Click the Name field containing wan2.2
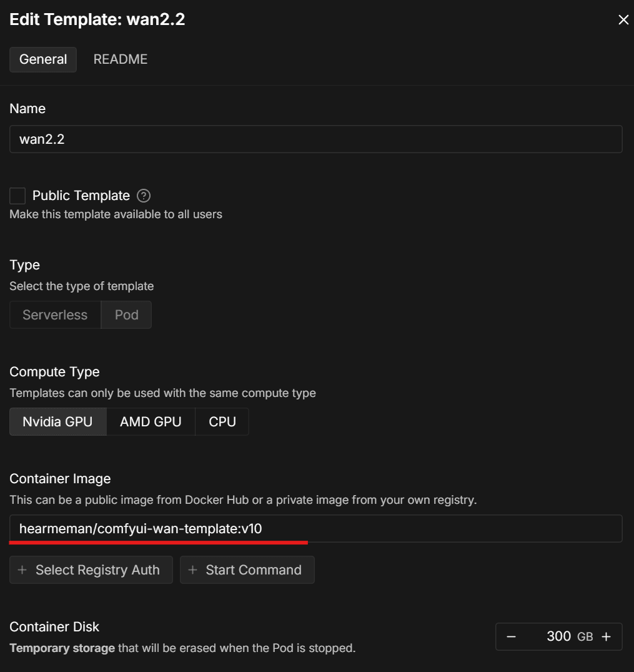 (x=315, y=139)
